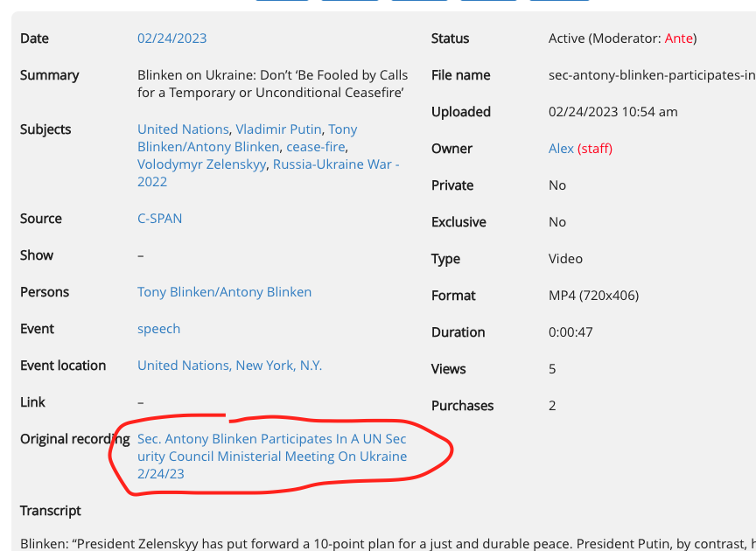The width and height of the screenshot is (756, 551).
Task: Select the cease-fire subject tag
Action: [316, 147]
